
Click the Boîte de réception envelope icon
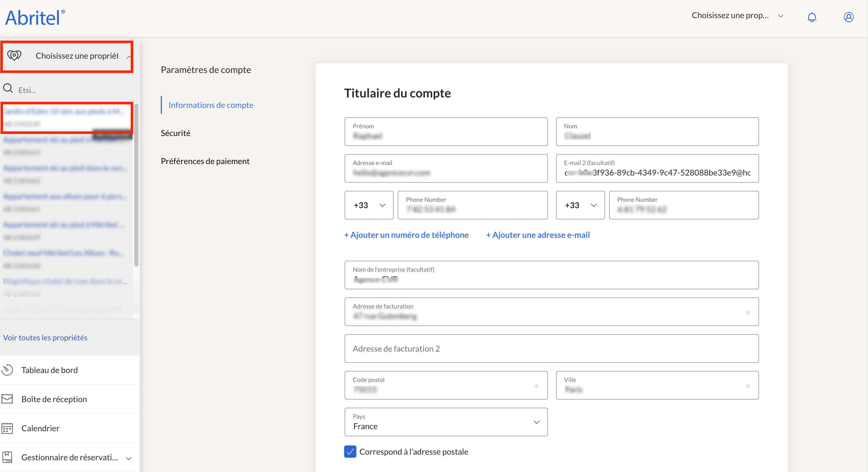tap(7, 399)
